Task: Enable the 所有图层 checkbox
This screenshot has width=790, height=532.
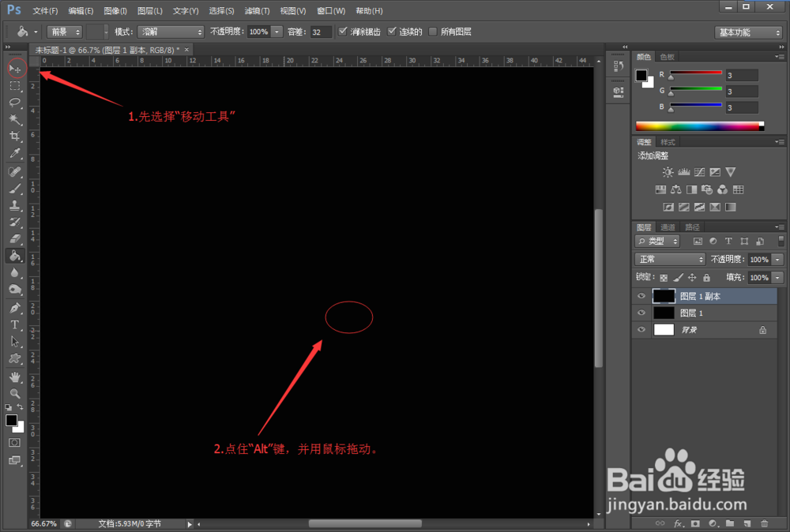Action: coord(431,32)
